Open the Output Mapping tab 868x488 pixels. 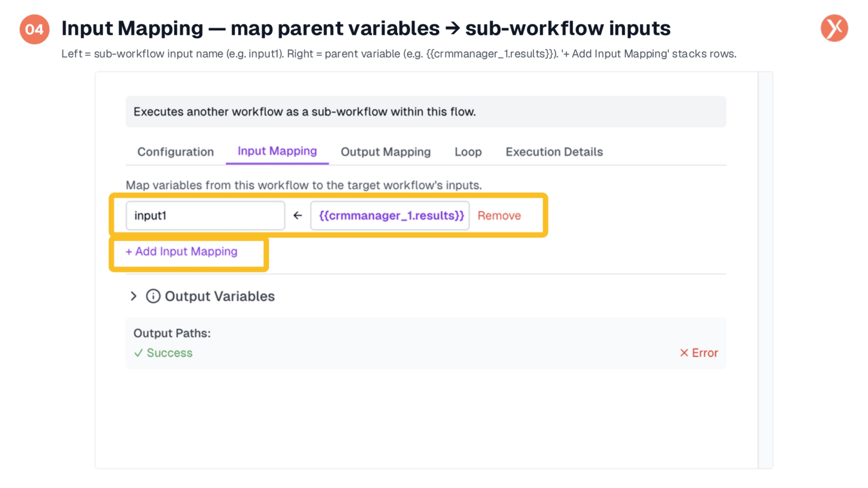(386, 152)
